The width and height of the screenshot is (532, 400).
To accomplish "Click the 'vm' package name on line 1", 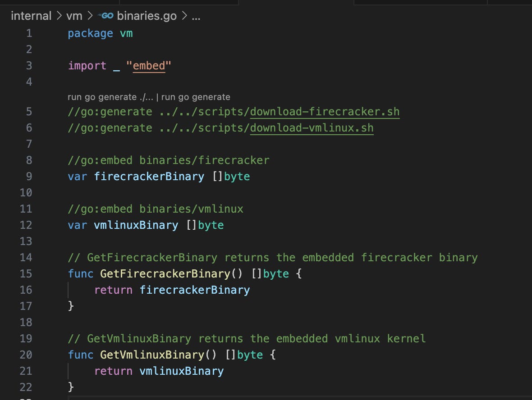I will click(126, 34).
